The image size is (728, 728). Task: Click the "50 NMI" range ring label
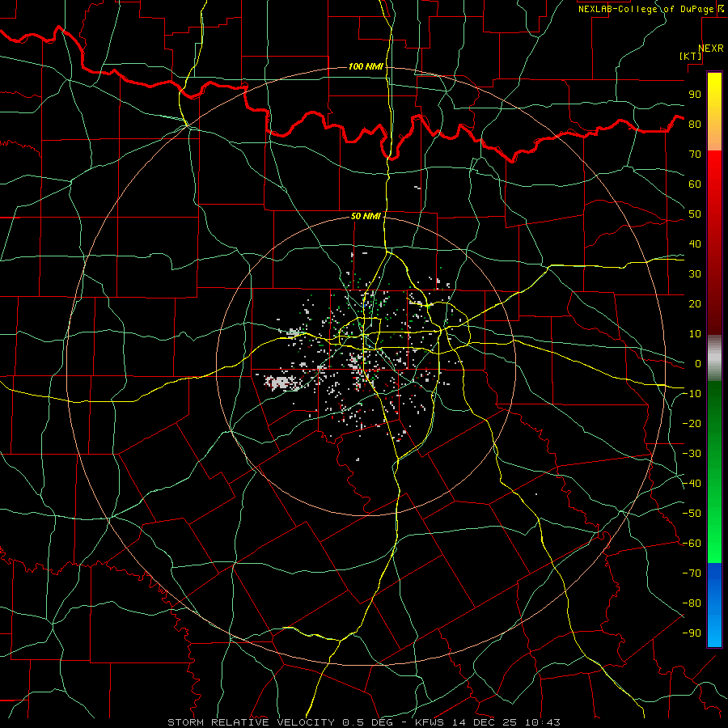366,216
